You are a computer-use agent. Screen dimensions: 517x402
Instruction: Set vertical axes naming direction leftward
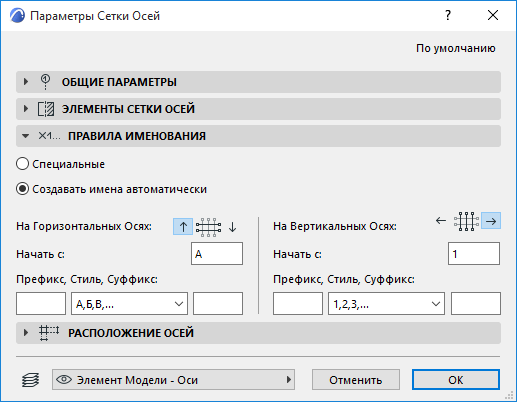[x=441, y=221]
